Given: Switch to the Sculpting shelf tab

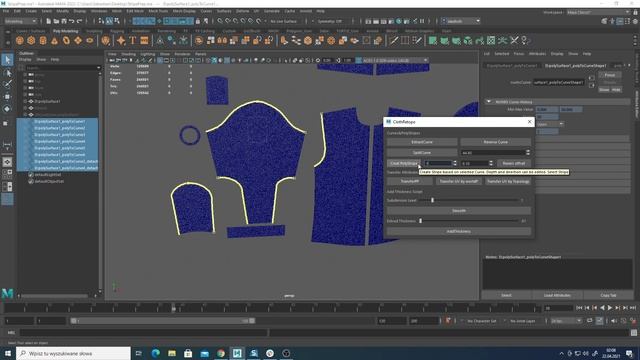Looking at the screenshot, I should coord(94,31).
